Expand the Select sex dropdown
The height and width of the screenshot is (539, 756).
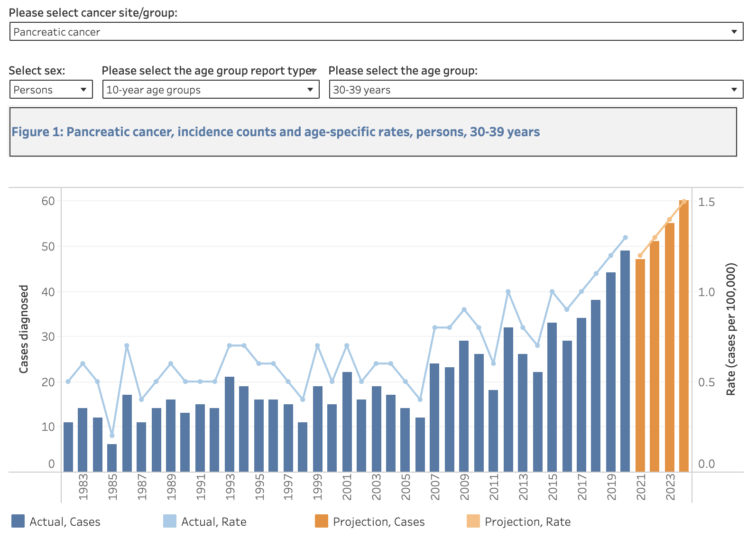pyautogui.click(x=51, y=90)
